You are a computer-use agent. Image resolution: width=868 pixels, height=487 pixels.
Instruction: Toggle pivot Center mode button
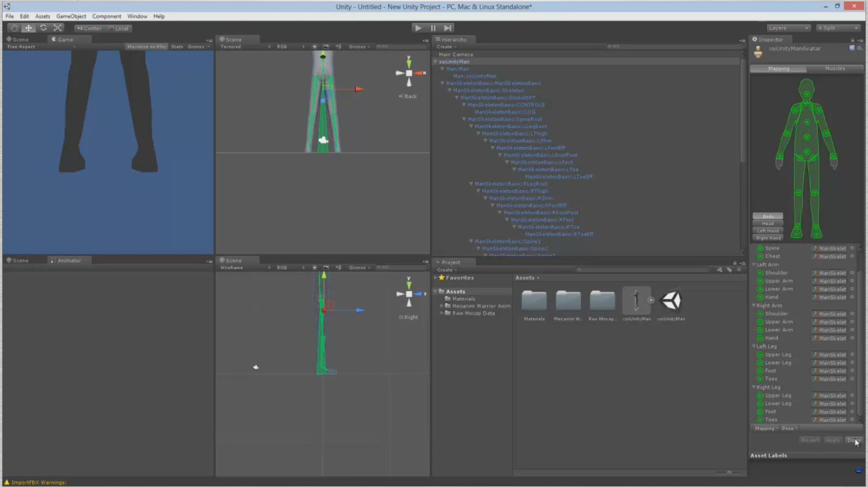tap(89, 28)
